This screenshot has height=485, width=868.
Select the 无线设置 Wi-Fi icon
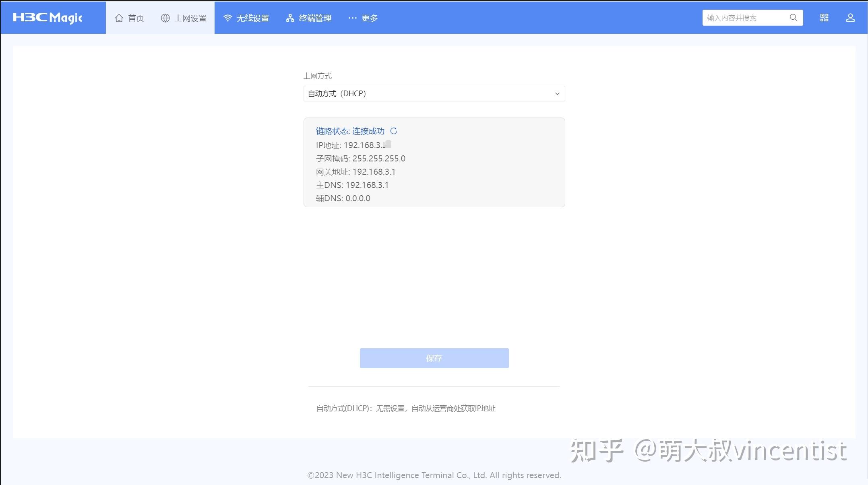point(227,17)
